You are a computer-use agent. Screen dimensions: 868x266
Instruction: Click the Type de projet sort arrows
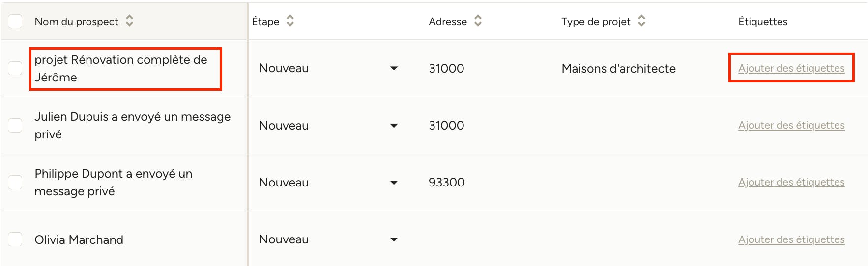coord(641,21)
